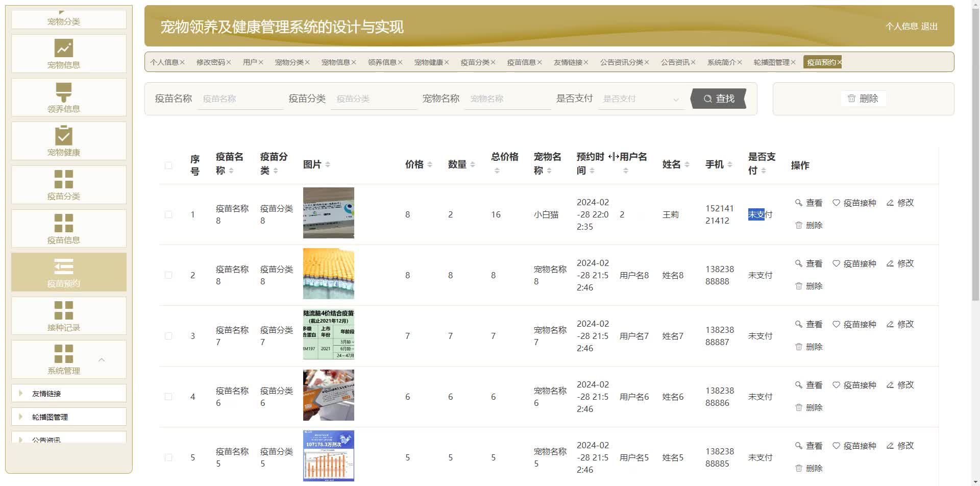The height and width of the screenshot is (486, 980).
Task: Open the 宠物健康 clipboard icon
Action: [x=64, y=136]
